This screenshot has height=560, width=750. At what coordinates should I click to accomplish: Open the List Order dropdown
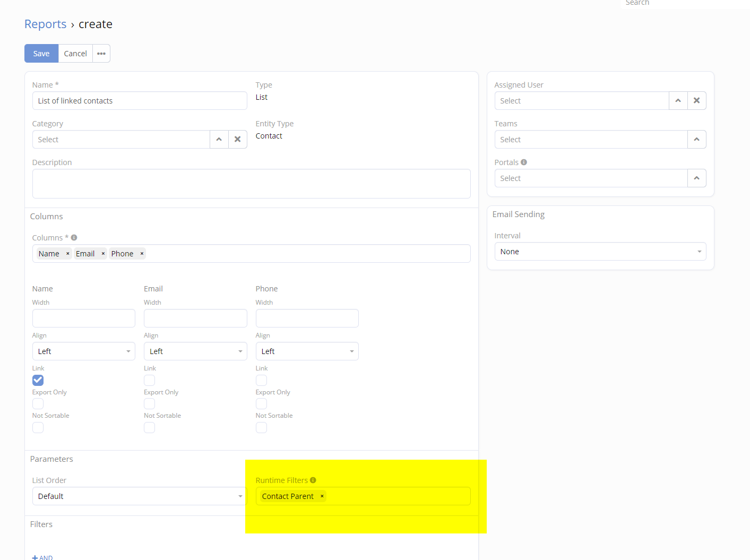pos(140,496)
